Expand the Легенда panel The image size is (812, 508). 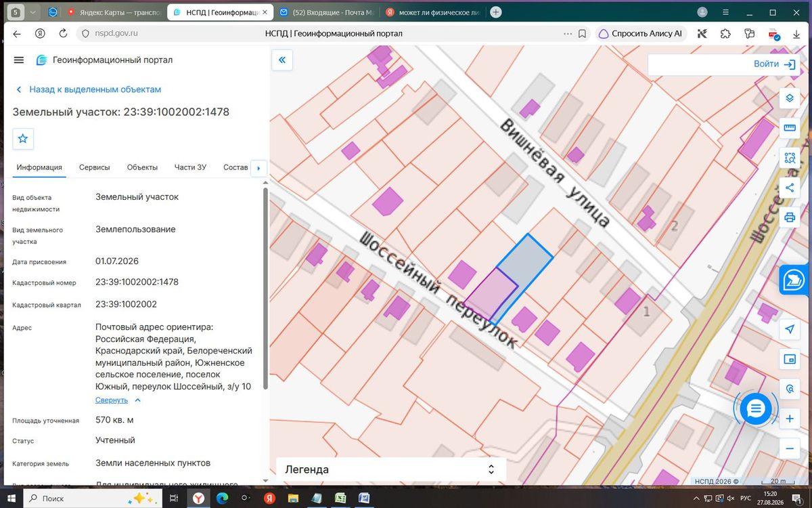coord(392,469)
